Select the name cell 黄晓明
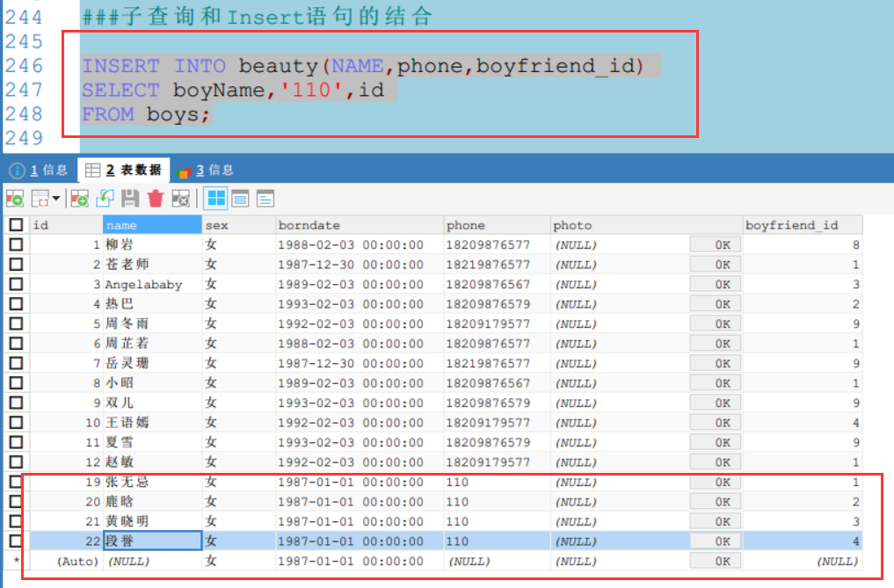894x588 pixels. 152,521
